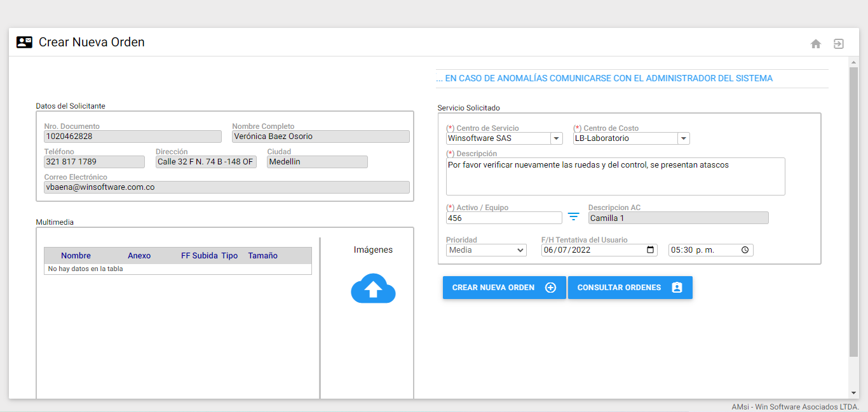This screenshot has width=868, height=412.
Task: Click the Ciudad field Medellin
Action: (x=317, y=162)
